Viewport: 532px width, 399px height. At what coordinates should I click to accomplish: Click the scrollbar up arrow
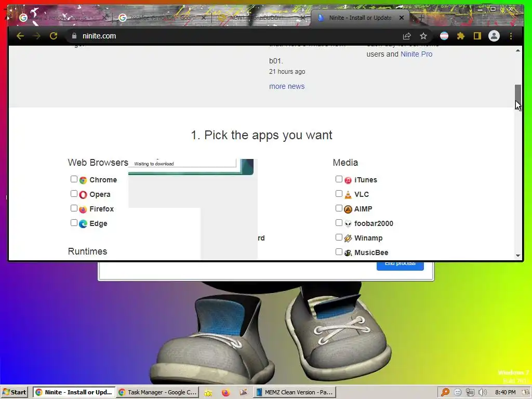pos(518,50)
